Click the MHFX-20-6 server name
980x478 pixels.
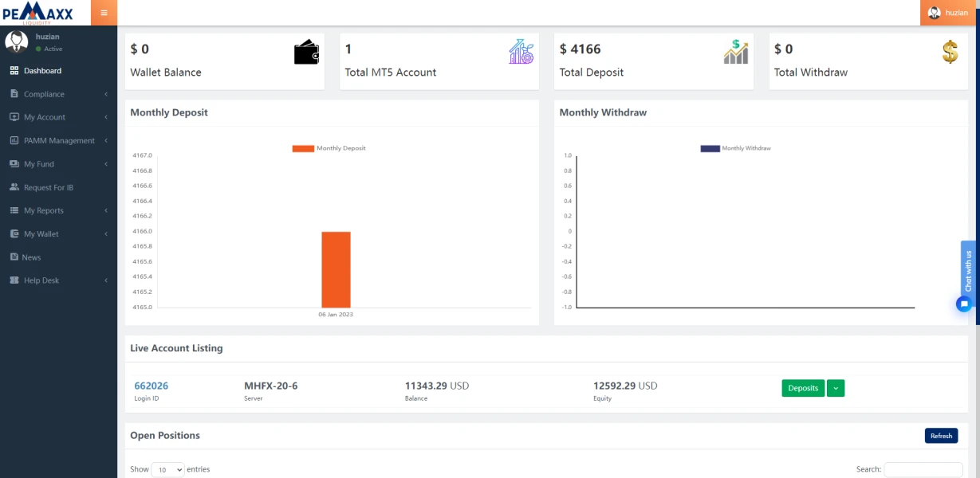pyautogui.click(x=271, y=386)
